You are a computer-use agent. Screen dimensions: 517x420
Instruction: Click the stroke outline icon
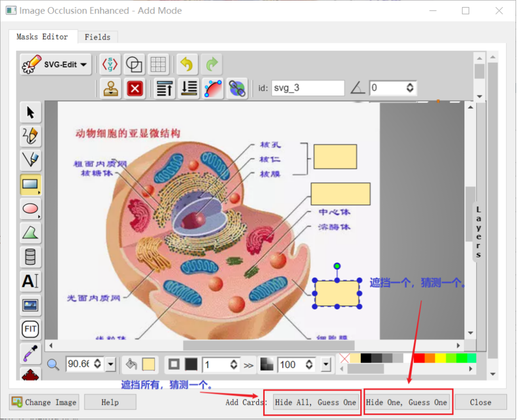click(174, 364)
